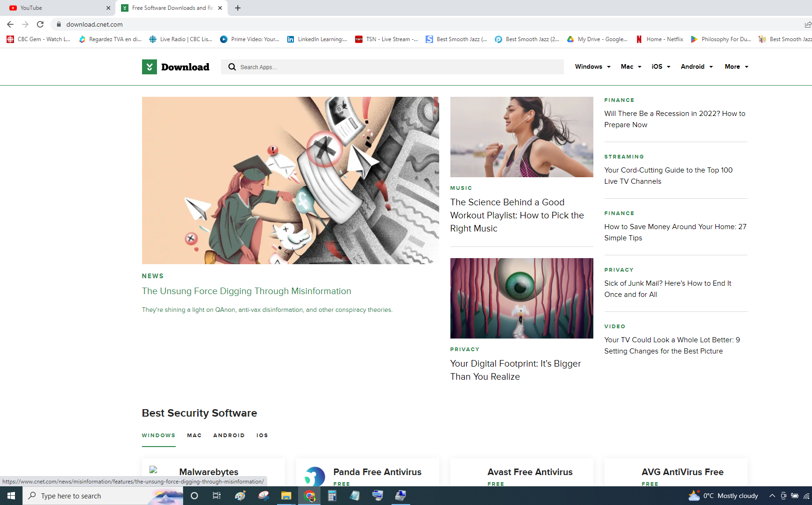The height and width of the screenshot is (505, 812).
Task: Expand the Windows dropdown menu
Action: point(592,67)
